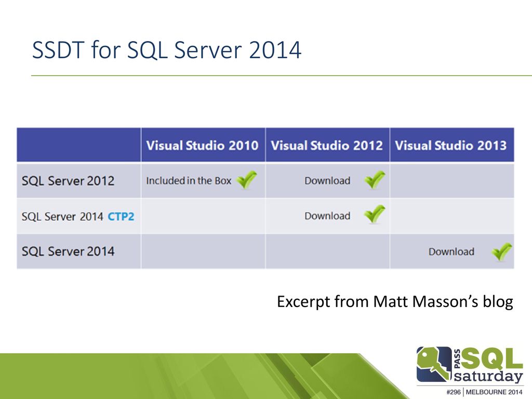Click Download in the SQL Server 2012 row
Screen dimensions: 532x399
tap(327, 180)
